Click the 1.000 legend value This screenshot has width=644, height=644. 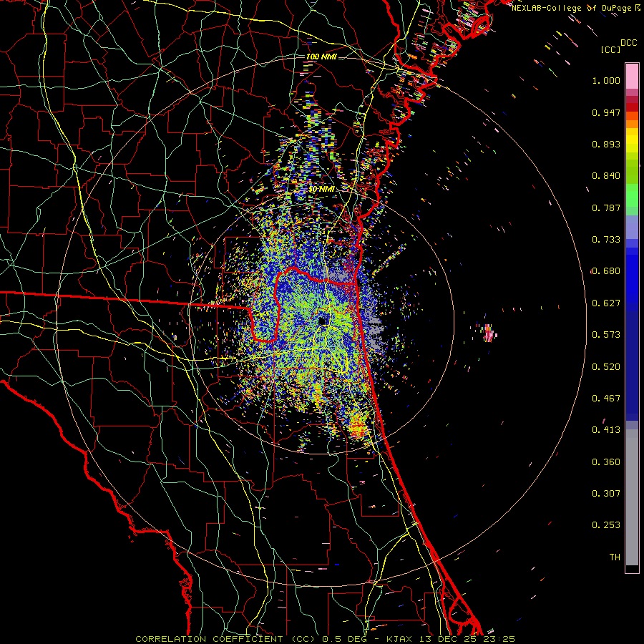coord(606,80)
